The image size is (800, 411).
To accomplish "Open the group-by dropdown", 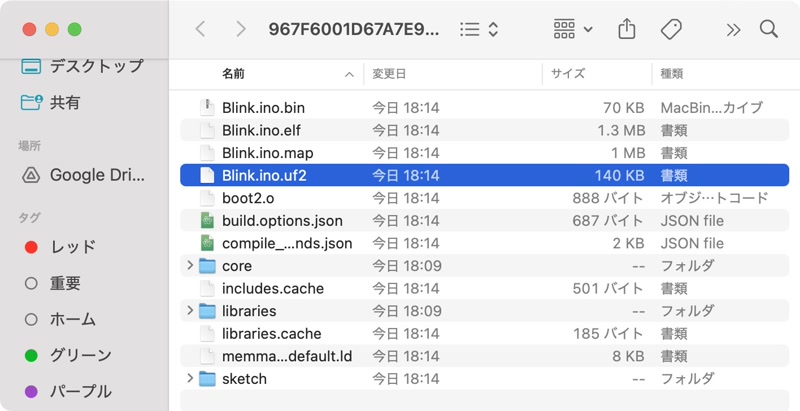I will [573, 29].
